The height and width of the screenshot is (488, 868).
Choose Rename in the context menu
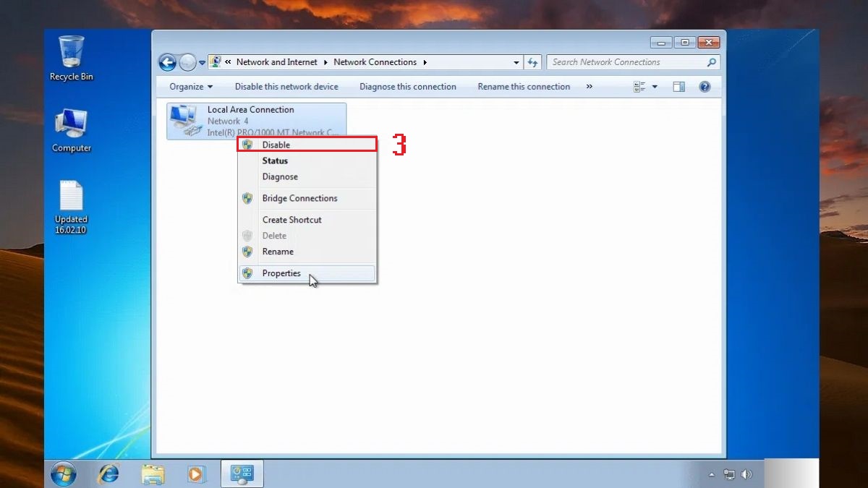coord(307,252)
